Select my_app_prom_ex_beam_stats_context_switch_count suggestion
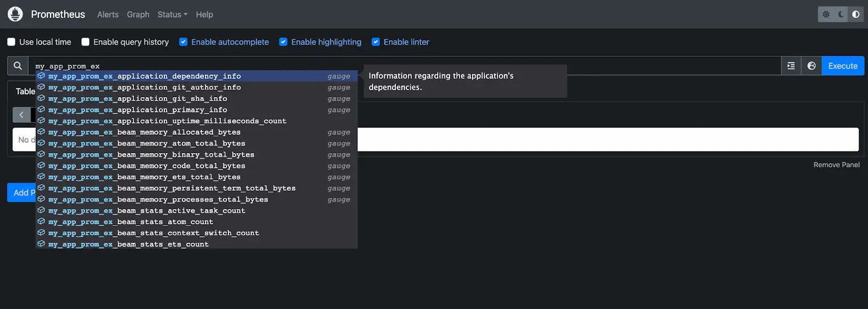868x309 pixels. [196, 232]
